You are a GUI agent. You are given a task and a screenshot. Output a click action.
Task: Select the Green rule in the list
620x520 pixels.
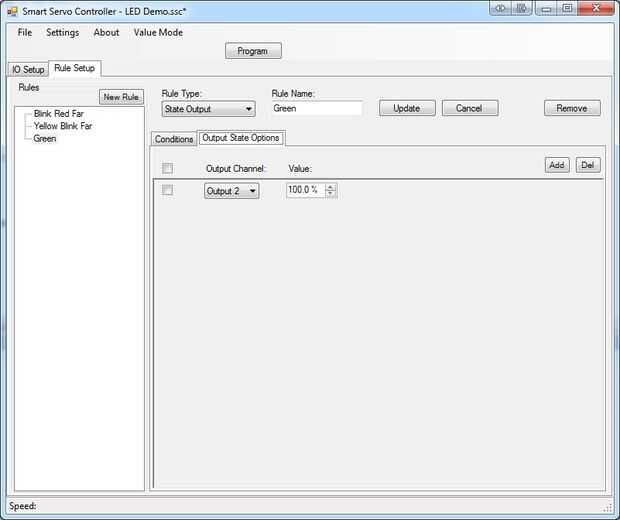pos(45,138)
